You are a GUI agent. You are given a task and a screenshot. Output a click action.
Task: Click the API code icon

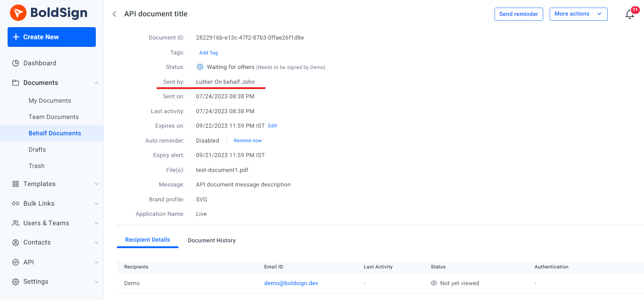click(x=16, y=262)
